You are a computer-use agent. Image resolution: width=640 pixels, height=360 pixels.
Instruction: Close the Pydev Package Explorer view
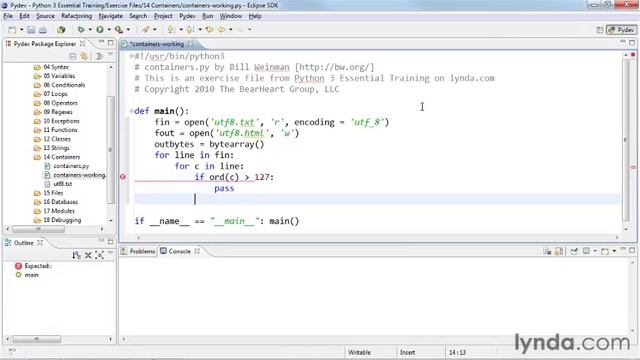point(82,43)
